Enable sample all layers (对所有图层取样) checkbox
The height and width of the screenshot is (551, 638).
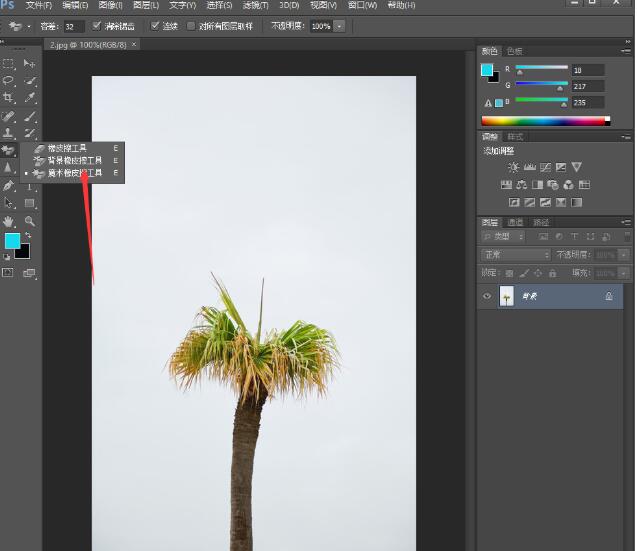point(191,26)
